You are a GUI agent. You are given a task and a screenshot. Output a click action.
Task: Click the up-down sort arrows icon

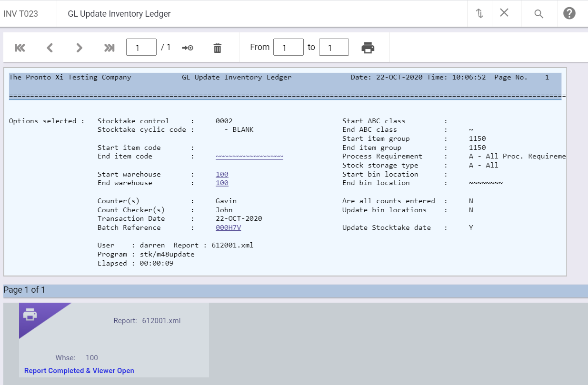pyautogui.click(x=480, y=13)
